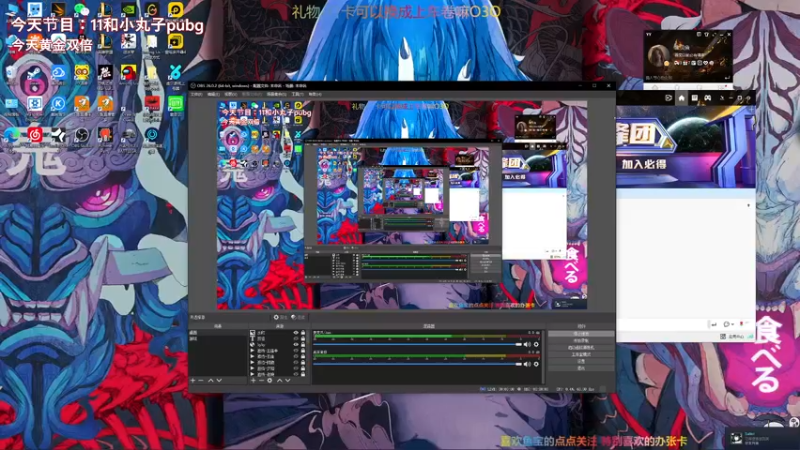Image resolution: width=800 pixels, height=450 pixels.
Task: Open OBS File (文件) menu
Action: click(x=196, y=94)
